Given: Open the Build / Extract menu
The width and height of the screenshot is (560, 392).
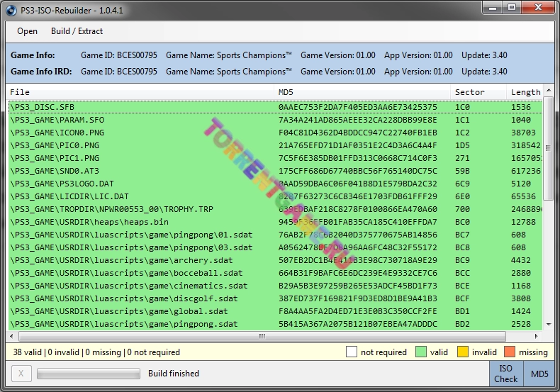Looking at the screenshot, I should (x=77, y=31).
